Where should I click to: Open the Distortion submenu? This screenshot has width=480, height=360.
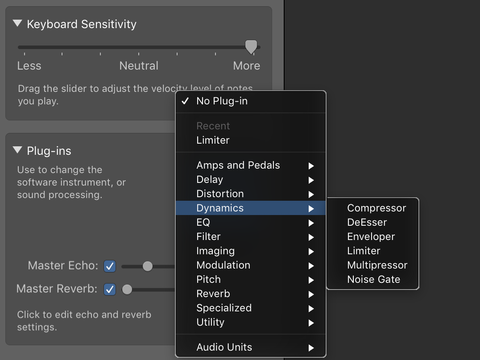[x=251, y=194]
